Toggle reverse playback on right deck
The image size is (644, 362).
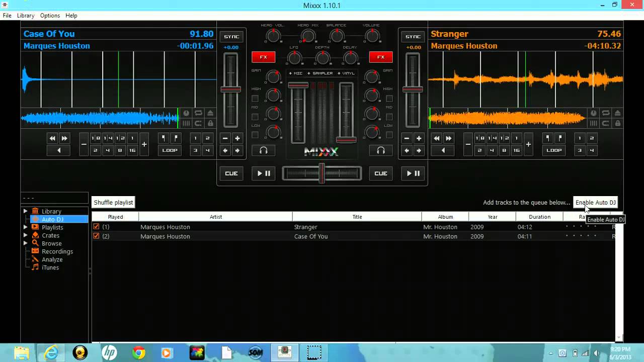tap(443, 150)
